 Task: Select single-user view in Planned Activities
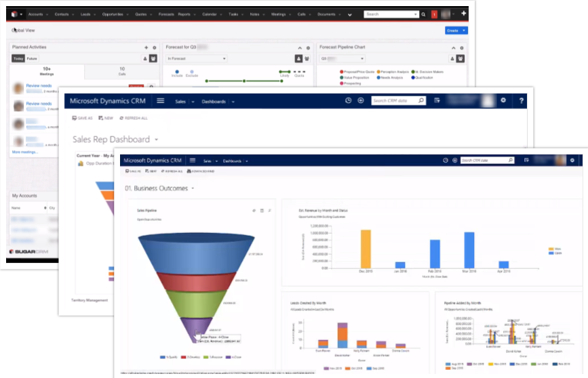tap(145, 58)
